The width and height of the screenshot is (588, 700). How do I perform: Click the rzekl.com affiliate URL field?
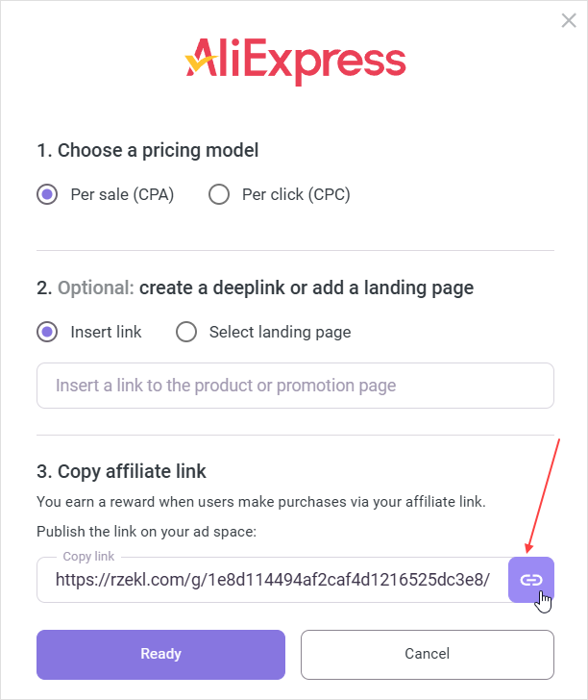pyautogui.click(x=273, y=580)
